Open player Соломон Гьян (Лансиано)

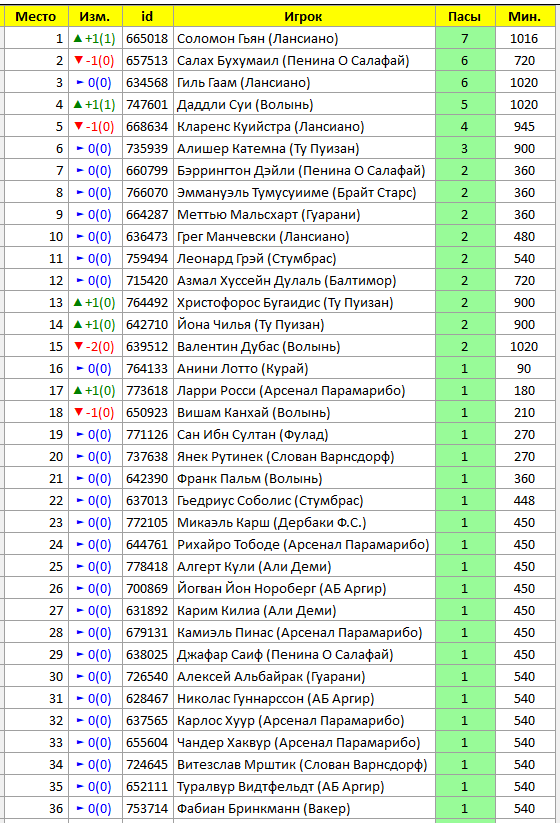258,38
